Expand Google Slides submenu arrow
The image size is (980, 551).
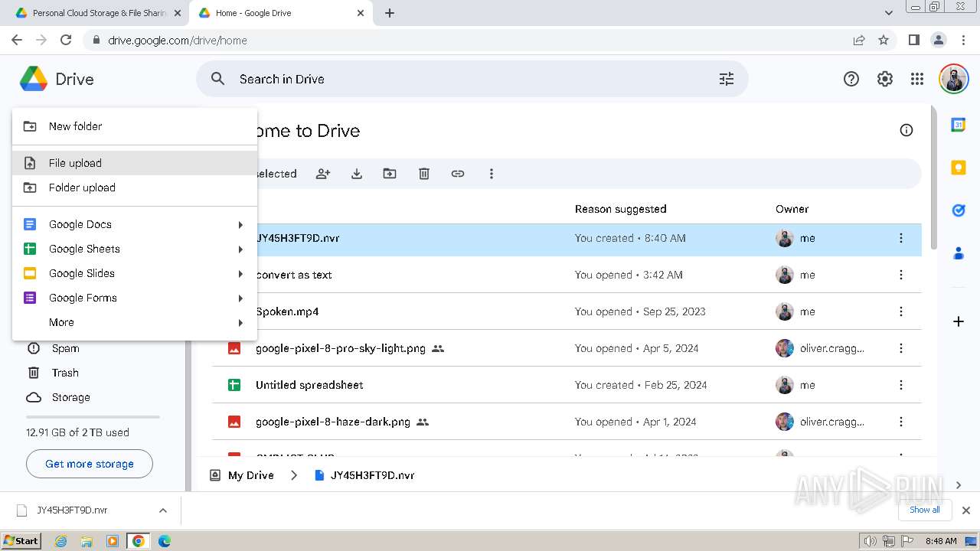tap(240, 273)
